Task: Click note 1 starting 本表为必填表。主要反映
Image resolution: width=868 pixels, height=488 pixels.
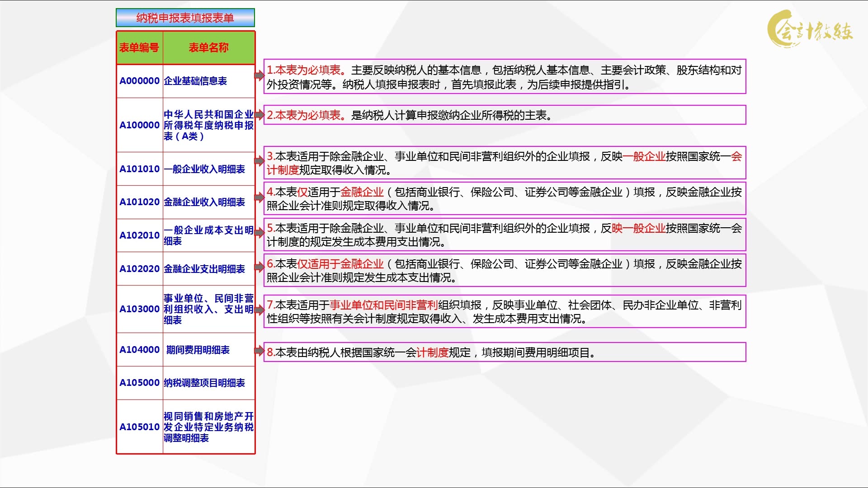Action: [x=505, y=77]
